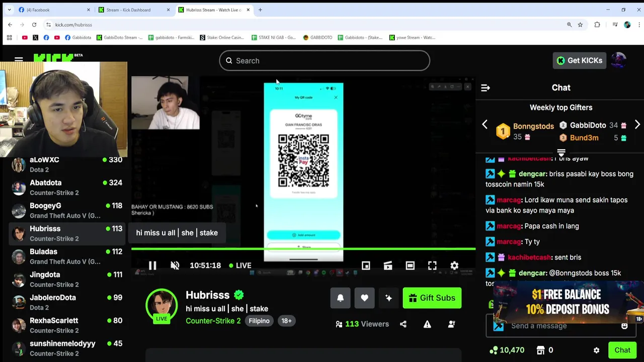Open JaboleroDota channel in sidebar
Screen dimensions: 644x362
tap(66, 302)
